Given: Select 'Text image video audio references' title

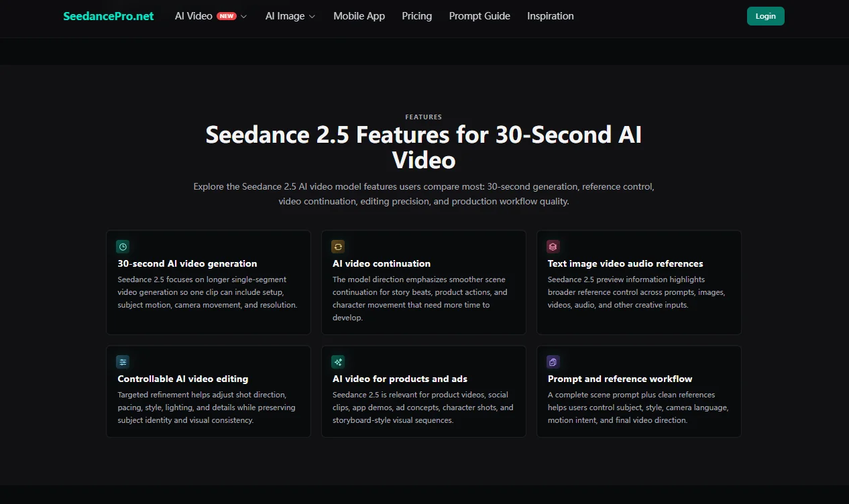Looking at the screenshot, I should pyautogui.click(x=626, y=263).
